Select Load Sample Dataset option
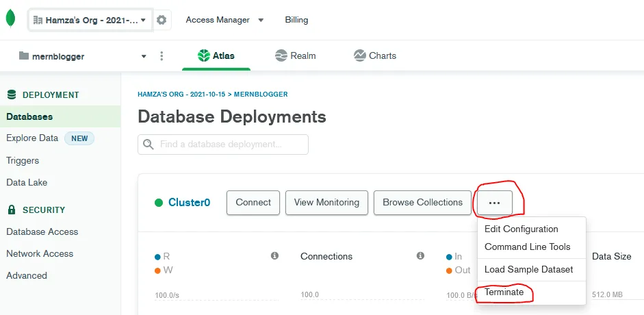The image size is (644, 315). [x=528, y=269]
